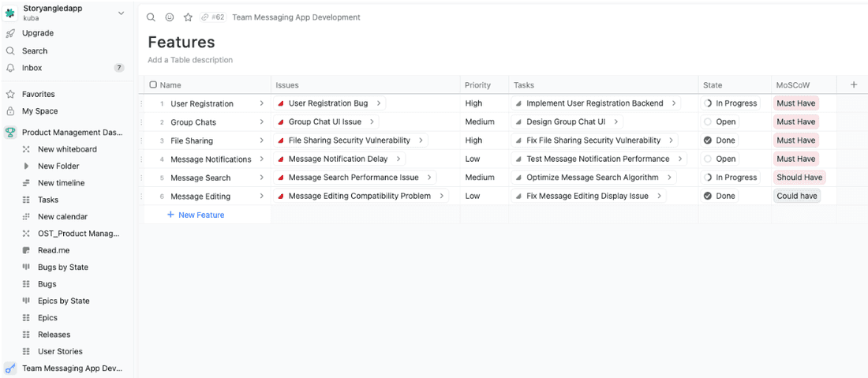Screen dimensions: 868x378
Task: Click red icon of User Registration Bug
Action: click(281, 103)
